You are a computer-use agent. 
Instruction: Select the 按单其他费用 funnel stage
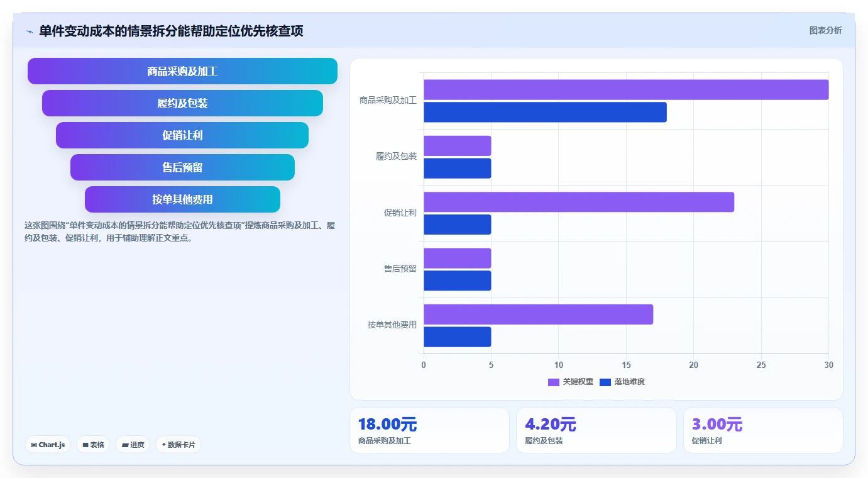(x=182, y=199)
